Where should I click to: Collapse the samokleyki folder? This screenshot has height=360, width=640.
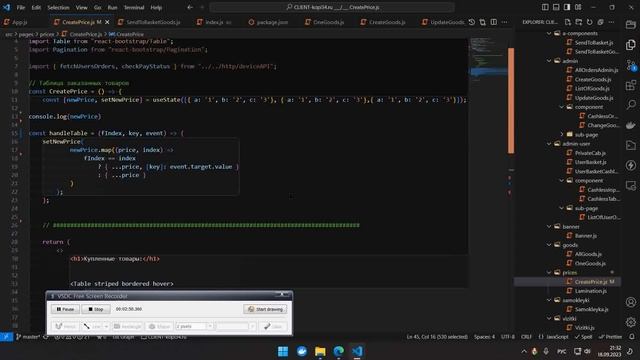click(x=549, y=300)
